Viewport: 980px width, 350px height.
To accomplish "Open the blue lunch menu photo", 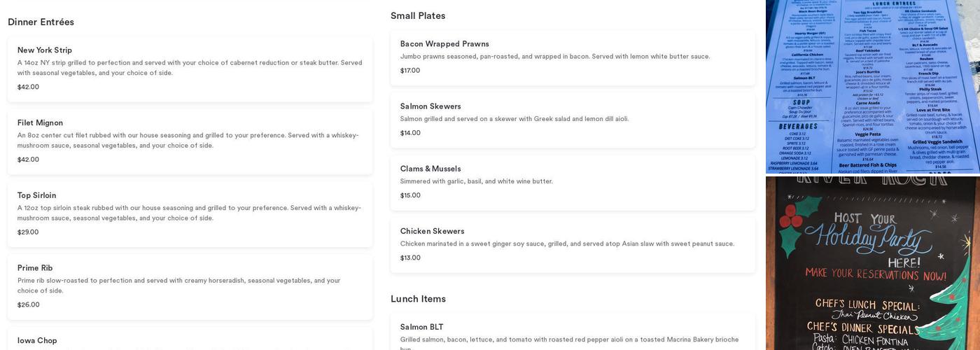I will point(872,86).
